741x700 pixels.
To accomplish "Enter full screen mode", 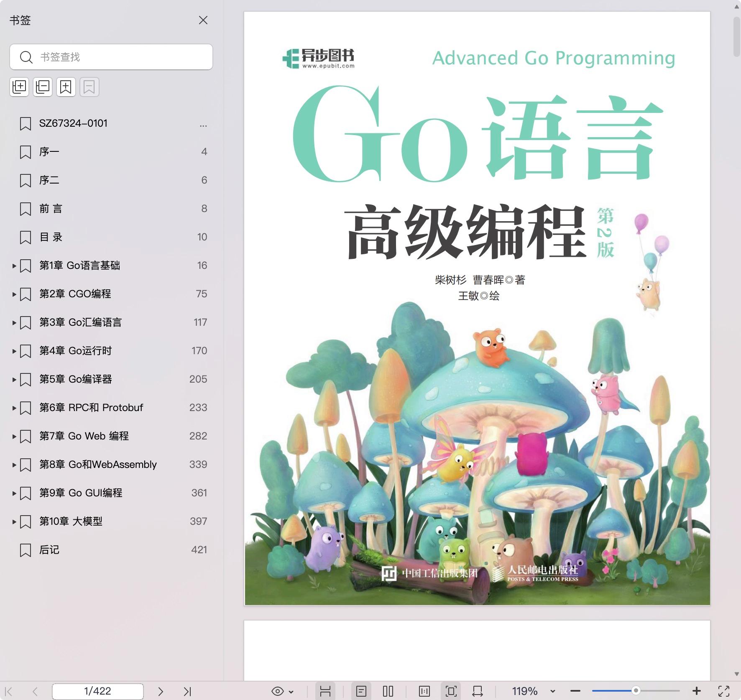I will 724,691.
